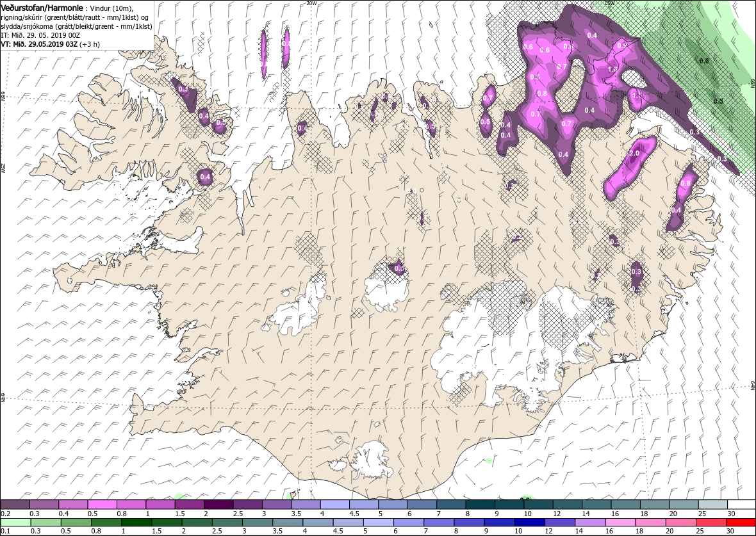Screen dimensions: 756x536
Task: Click the 2.0 precipitation value on the map
Action: tap(634, 153)
